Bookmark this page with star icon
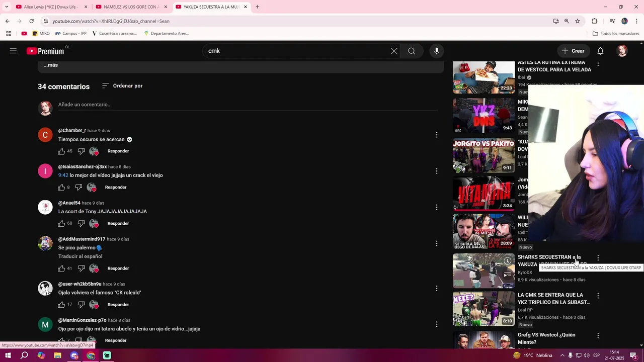 [x=578, y=21]
